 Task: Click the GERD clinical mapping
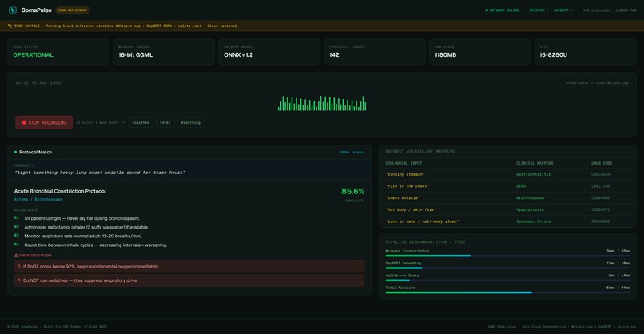(x=521, y=186)
